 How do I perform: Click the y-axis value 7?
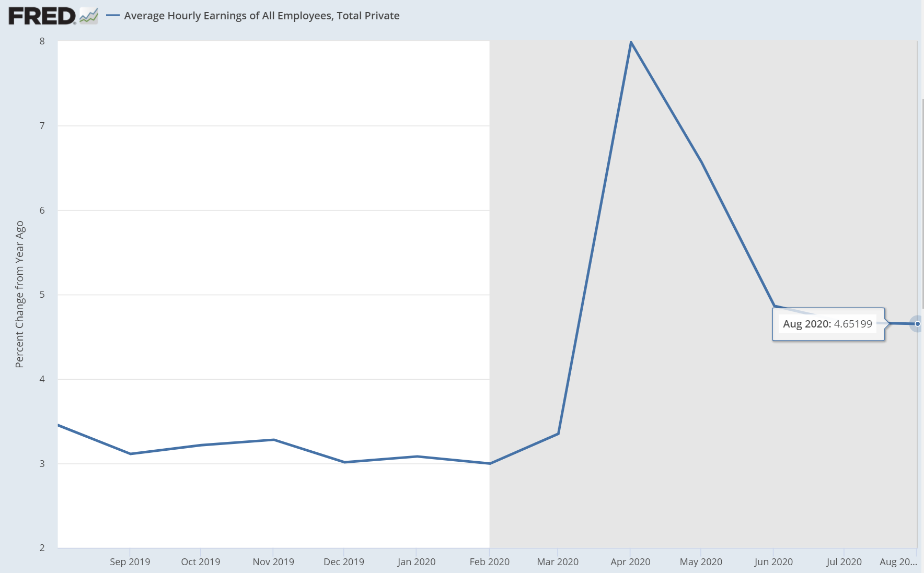pyautogui.click(x=42, y=125)
